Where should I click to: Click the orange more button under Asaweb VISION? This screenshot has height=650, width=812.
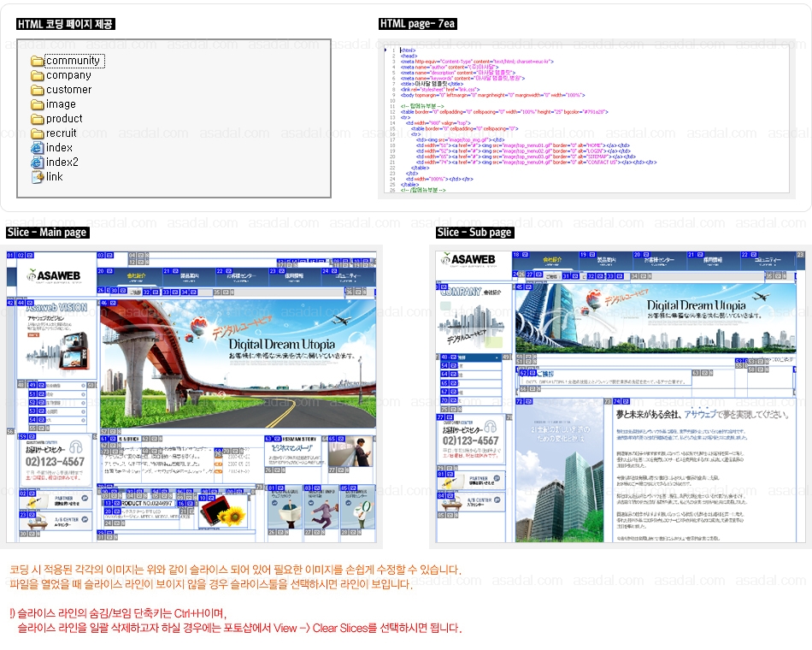(33, 335)
